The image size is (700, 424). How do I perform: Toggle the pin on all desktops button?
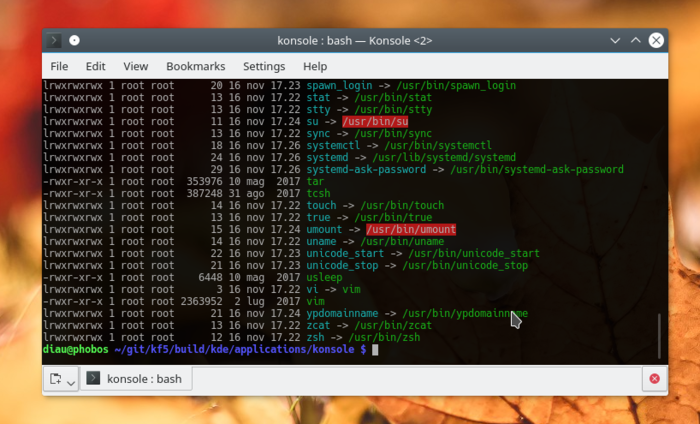point(74,41)
